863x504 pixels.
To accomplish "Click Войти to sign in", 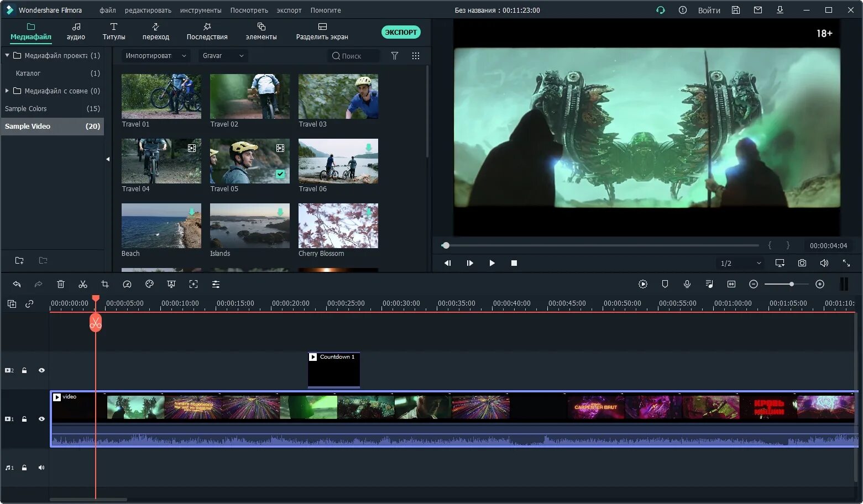I will point(709,10).
